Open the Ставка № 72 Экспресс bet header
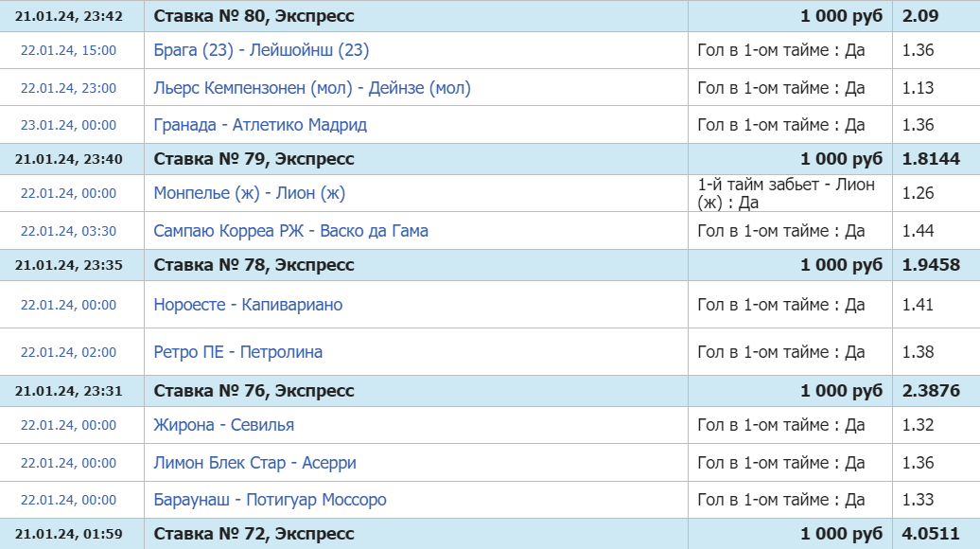The width and height of the screenshot is (980, 549). [254, 534]
